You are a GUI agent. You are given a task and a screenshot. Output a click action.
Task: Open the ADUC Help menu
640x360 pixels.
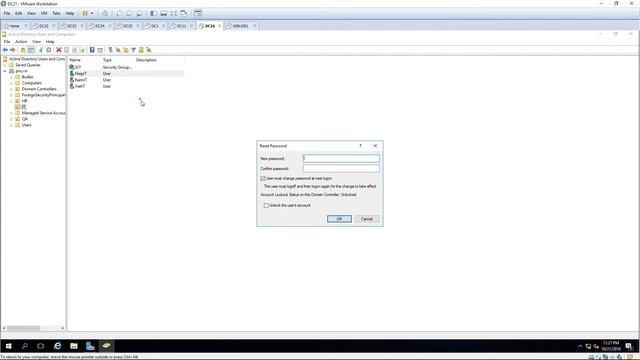click(x=50, y=42)
